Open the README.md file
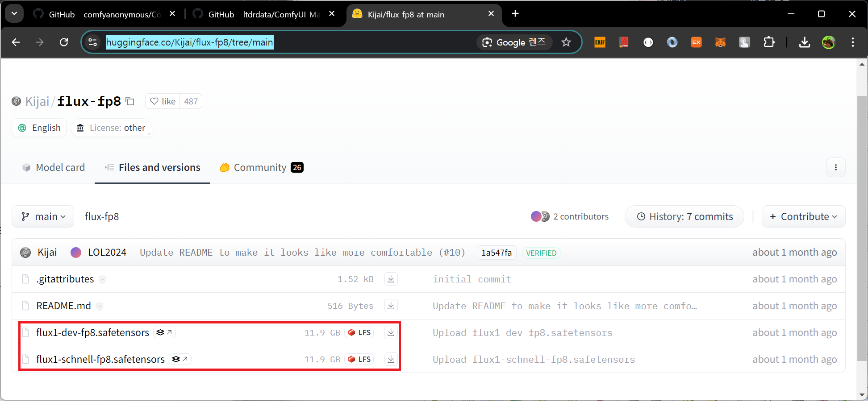868x402 pixels. [64, 306]
